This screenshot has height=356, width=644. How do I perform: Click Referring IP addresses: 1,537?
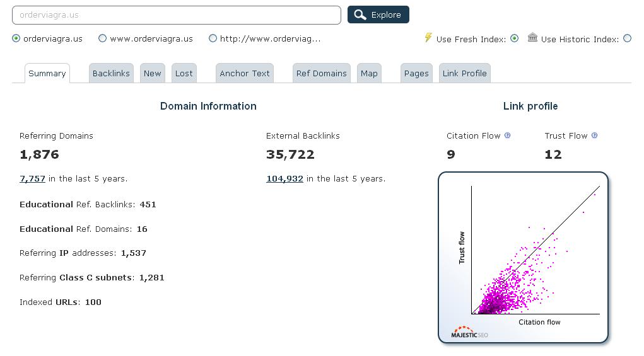tap(83, 253)
